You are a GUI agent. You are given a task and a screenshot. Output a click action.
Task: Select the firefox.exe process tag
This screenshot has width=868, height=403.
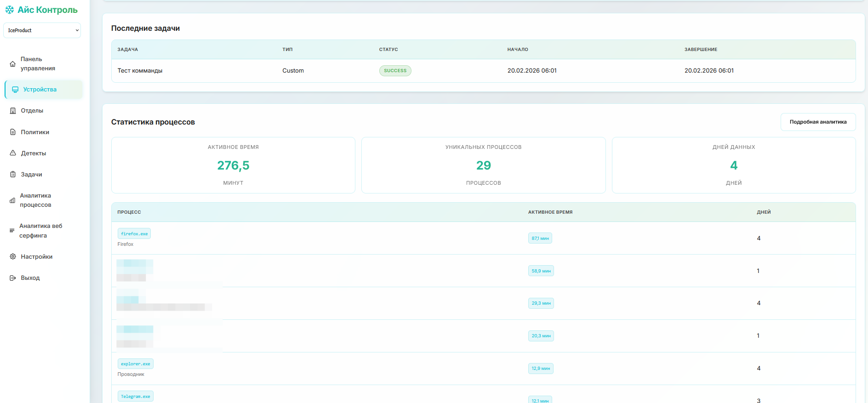[134, 234]
